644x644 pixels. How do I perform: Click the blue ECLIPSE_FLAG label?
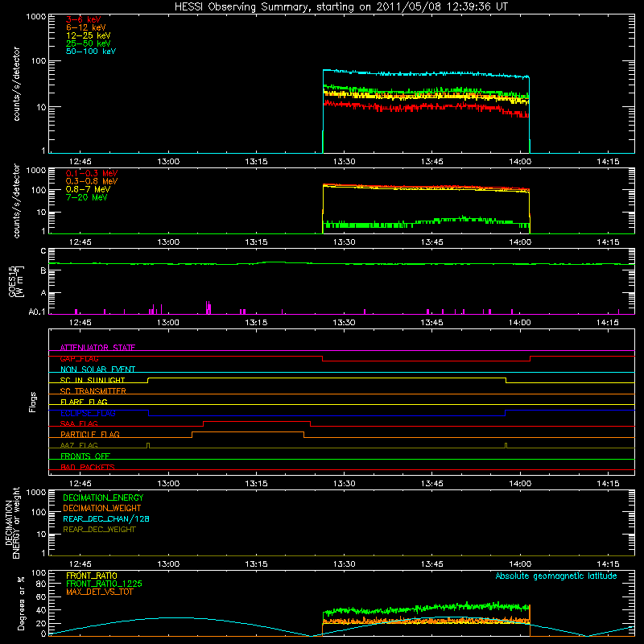click(88, 413)
